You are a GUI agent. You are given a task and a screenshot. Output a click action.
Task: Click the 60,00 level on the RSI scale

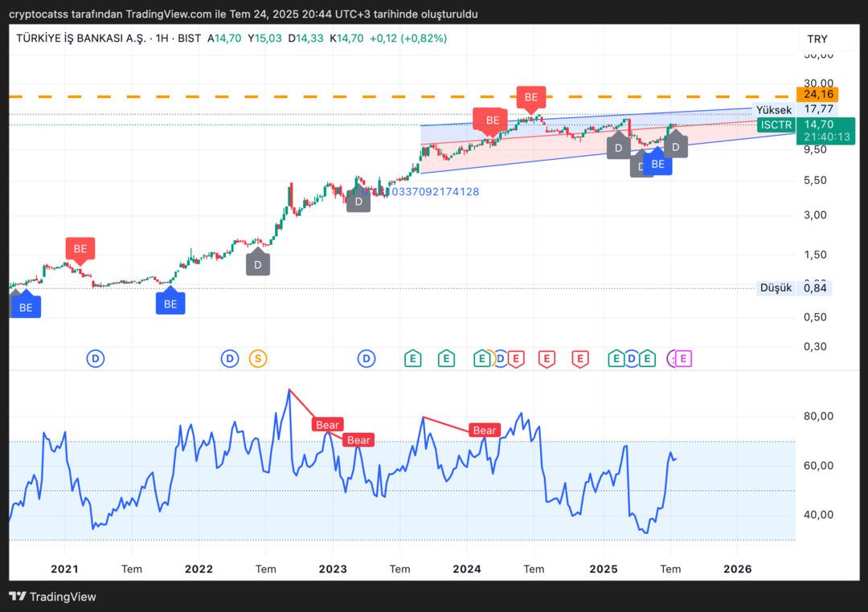[x=818, y=465]
